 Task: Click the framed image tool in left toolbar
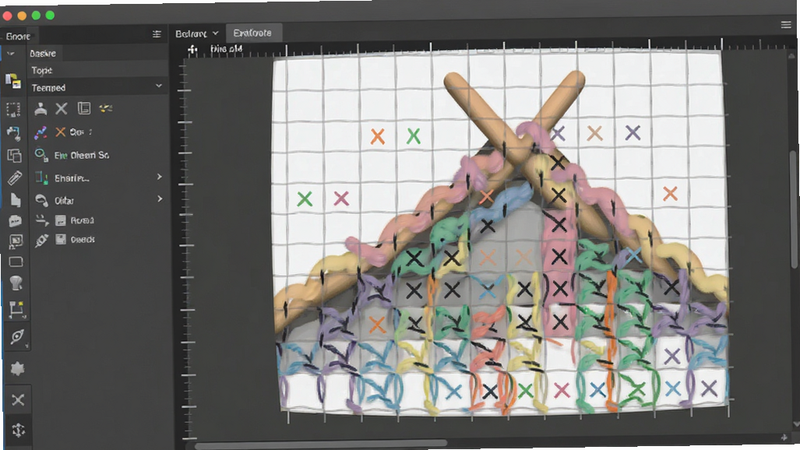16,241
